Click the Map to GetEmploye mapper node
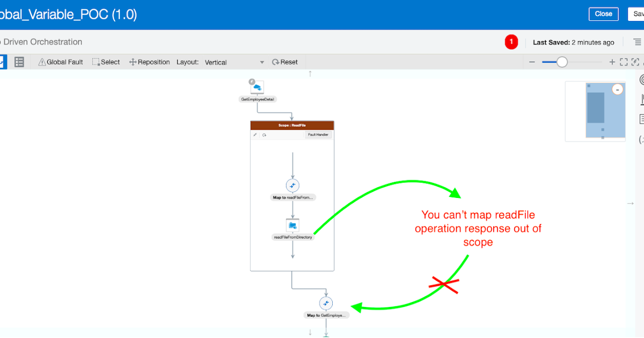 (326, 303)
